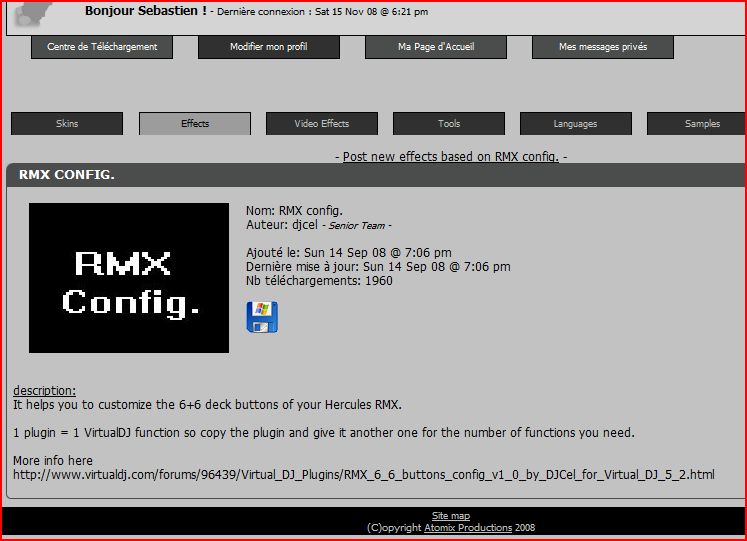Click Dernière connexion date text
The image size is (747, 541).
pyautogui.click(x=323, y=12)
